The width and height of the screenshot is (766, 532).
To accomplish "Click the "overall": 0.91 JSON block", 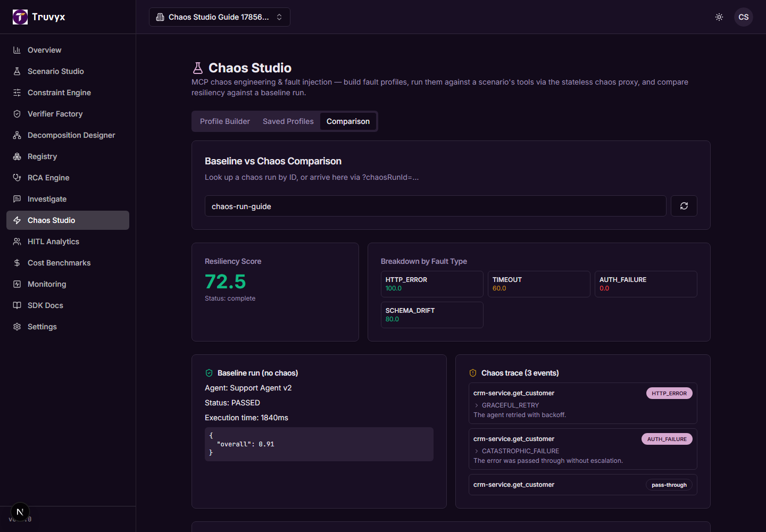I will [x=319, y=444].
